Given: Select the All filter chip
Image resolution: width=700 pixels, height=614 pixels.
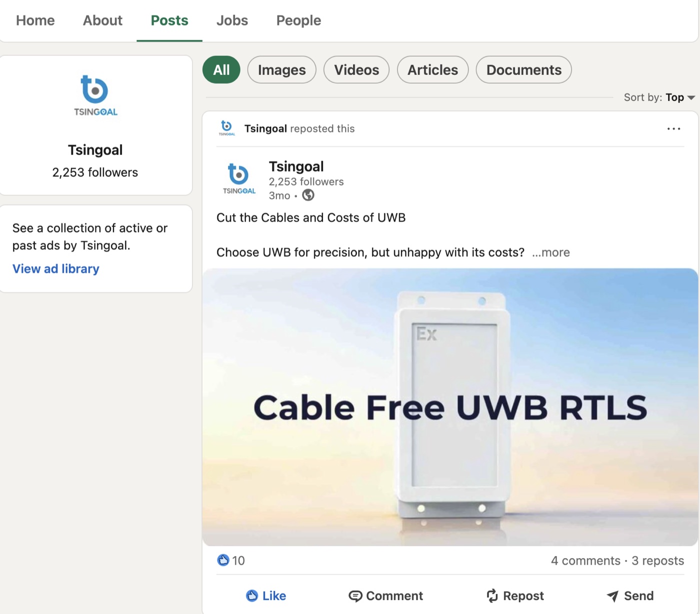Looking at the screenshot, I should tap(221, 70).
